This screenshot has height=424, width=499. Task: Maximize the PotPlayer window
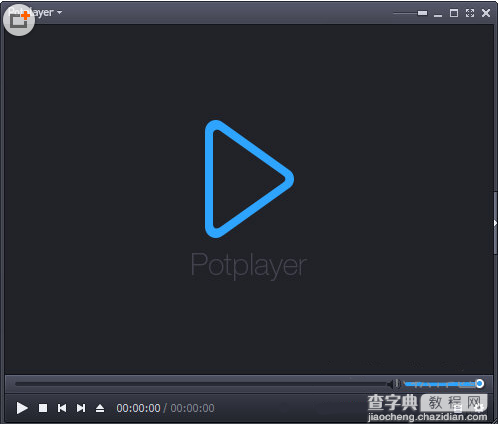(454, 13)
